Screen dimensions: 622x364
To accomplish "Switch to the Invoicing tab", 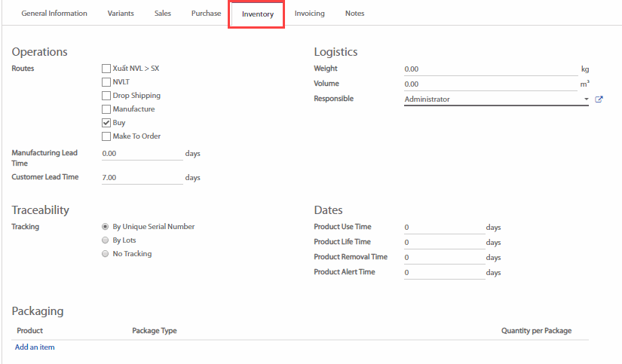I will pyautogui.click(x=309, y=14).
